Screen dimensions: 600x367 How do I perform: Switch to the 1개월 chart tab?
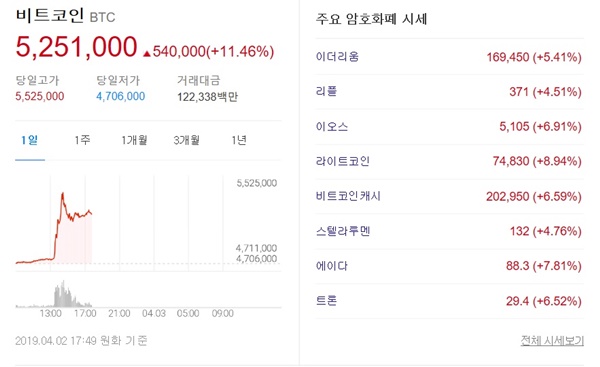click(x=134, y=140)
